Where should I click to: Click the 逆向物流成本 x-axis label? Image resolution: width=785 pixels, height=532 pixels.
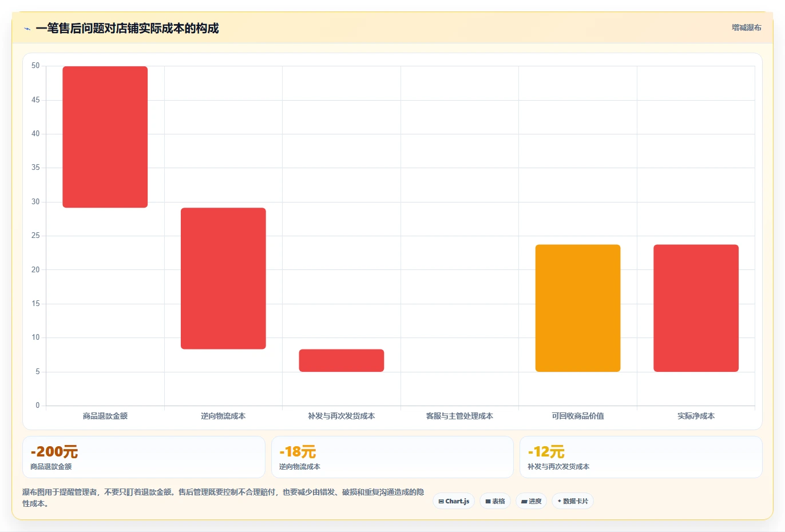pos(223,416)
